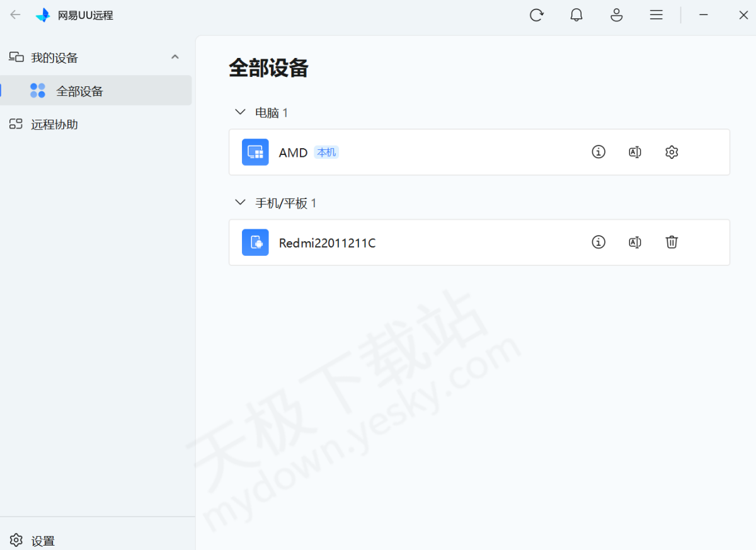Rename the AMD device

coord(635,152)
